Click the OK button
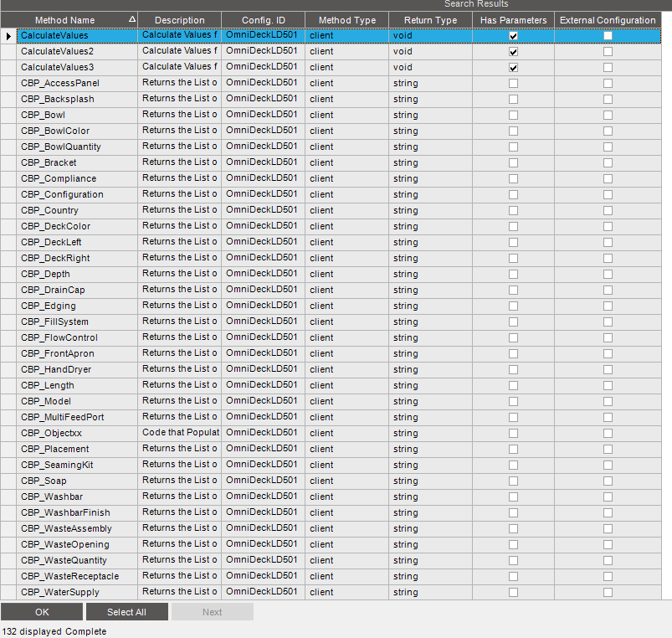 tap(42, 612)
